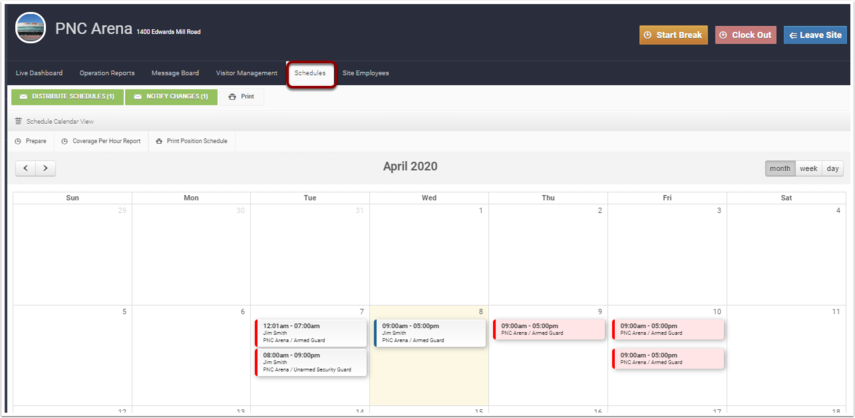
Task: Click day number 4 on Saturday
Action: [x=838, y=210]
